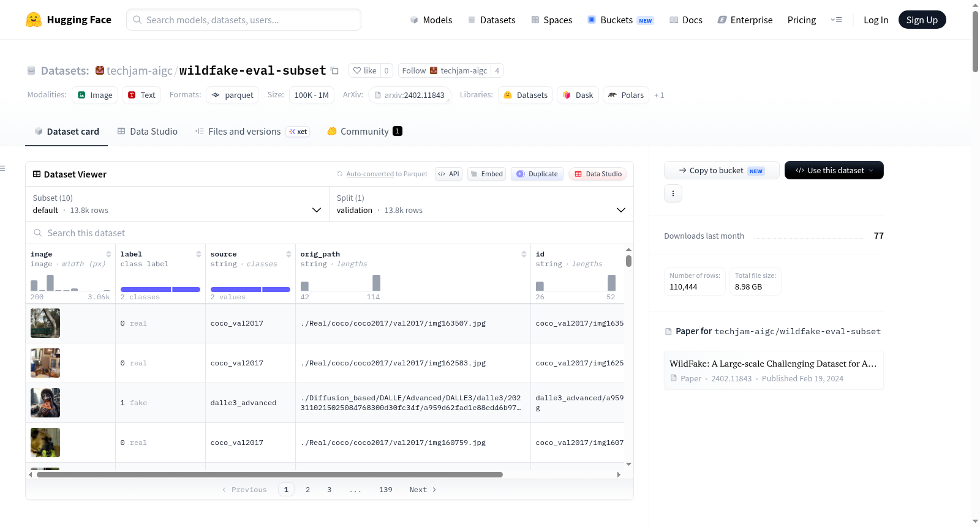Click the source values distribution bar
980x527 pixels.
251,290
